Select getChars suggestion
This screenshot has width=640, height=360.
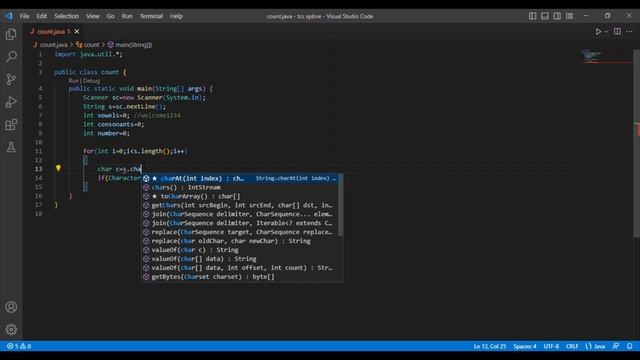pos(240,205)
